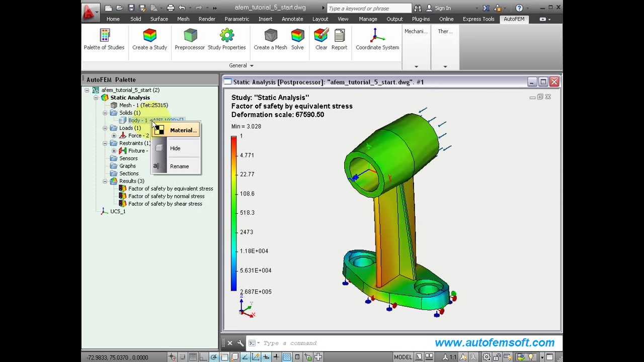Open the Coordinate System tool
Viewport: 644px width, 362px height.
pyautogui.click(x=377, y=39)
